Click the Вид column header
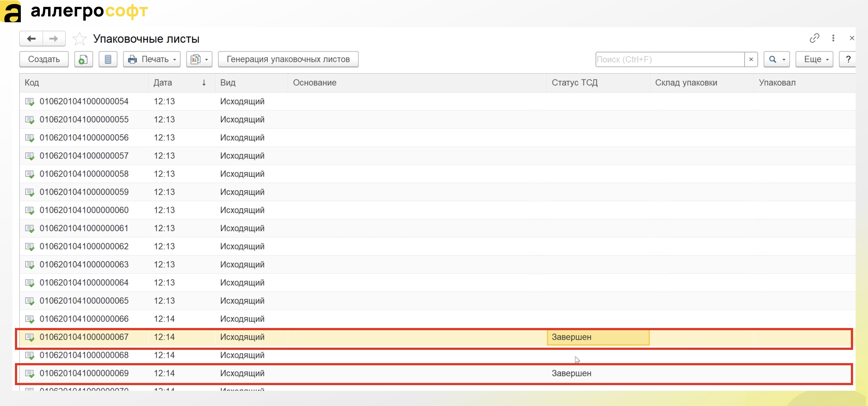This screenshot has height=406, width=868. [251, 83]
